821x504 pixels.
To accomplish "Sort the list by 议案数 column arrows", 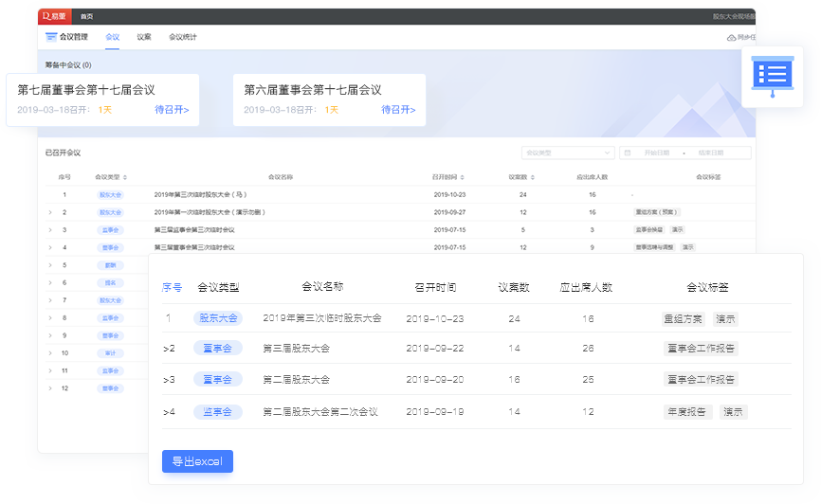I will [533, 177].
